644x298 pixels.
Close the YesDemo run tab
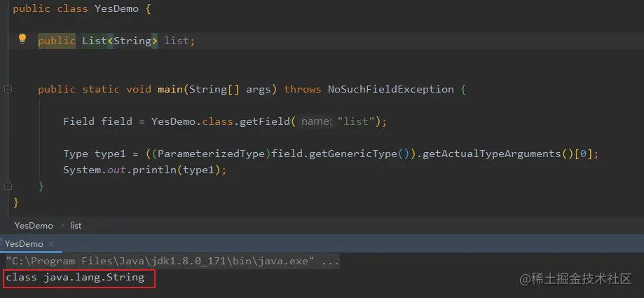coord(51,244)
